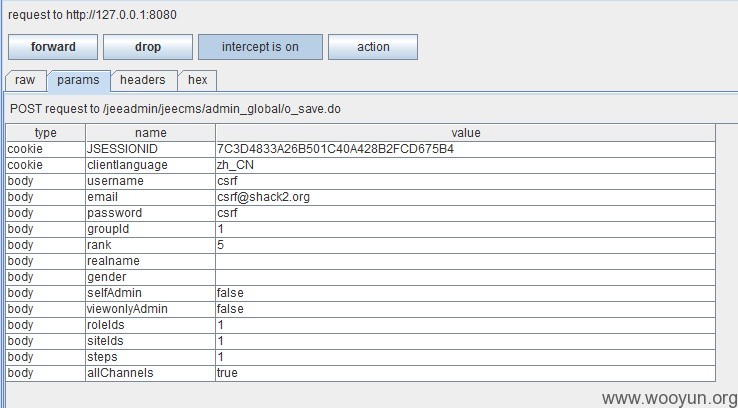Click the name column header
Viewport: 738px width, 408px height.
click(x=151, y=133)
